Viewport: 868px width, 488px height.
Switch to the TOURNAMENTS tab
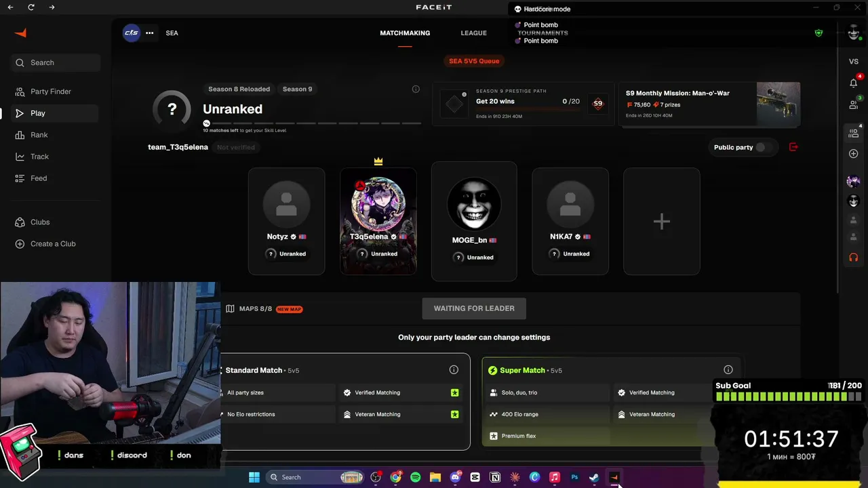[542, 33]
